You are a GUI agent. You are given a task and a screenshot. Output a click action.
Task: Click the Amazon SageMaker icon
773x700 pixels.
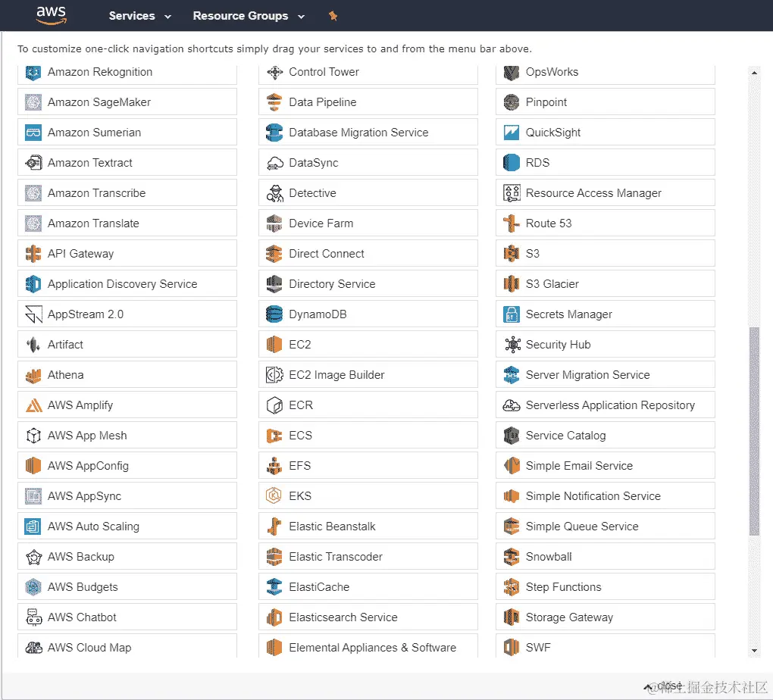tap(33, 102)
